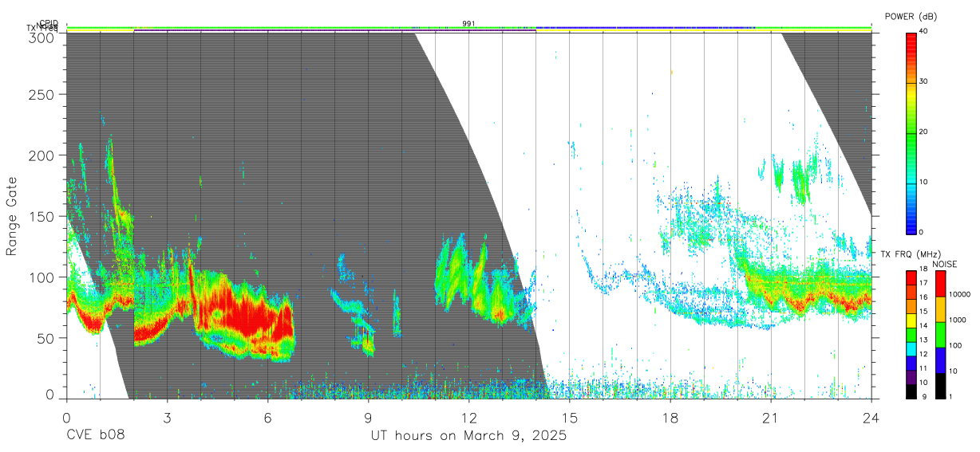Click the '991' CPID value at top

click(x=468, y=24)
